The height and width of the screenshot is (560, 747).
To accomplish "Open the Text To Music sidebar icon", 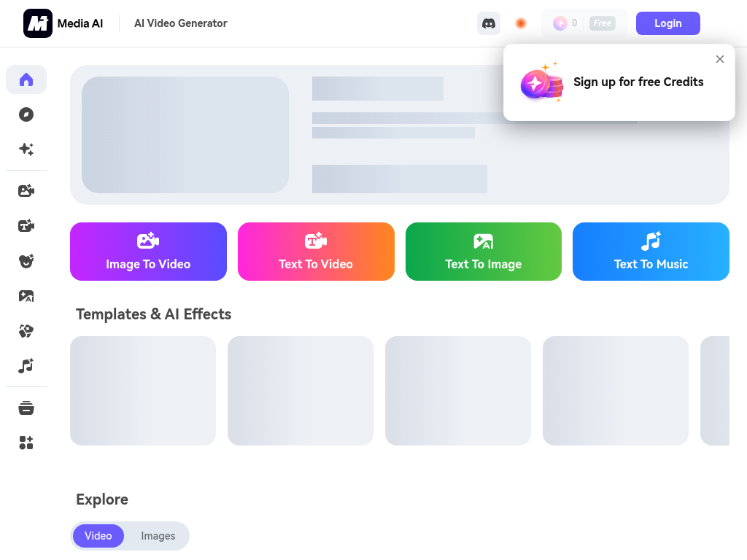I will (26, 366).
